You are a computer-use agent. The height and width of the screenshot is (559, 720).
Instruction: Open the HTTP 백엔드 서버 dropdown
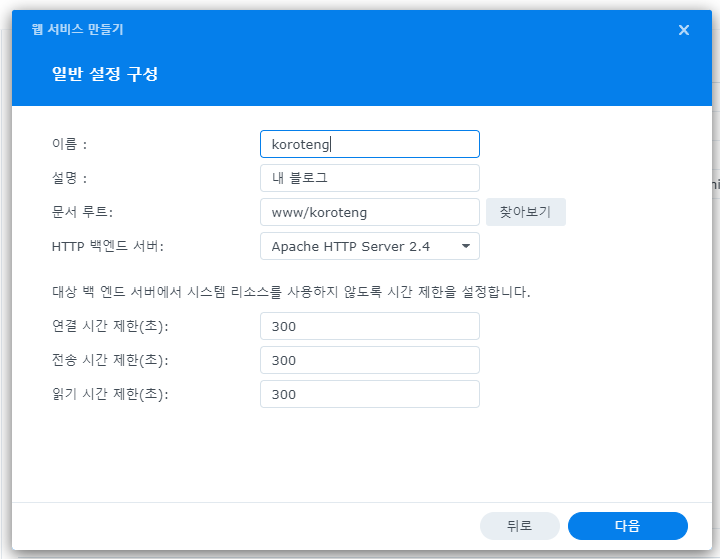point(370,246)
